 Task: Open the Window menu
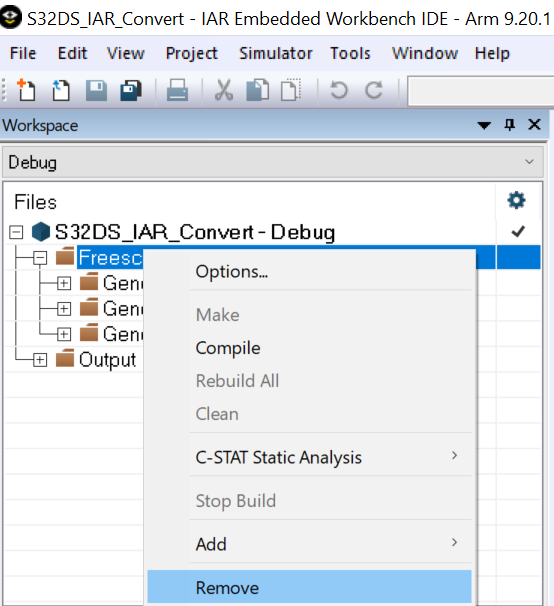pos(425,53)
